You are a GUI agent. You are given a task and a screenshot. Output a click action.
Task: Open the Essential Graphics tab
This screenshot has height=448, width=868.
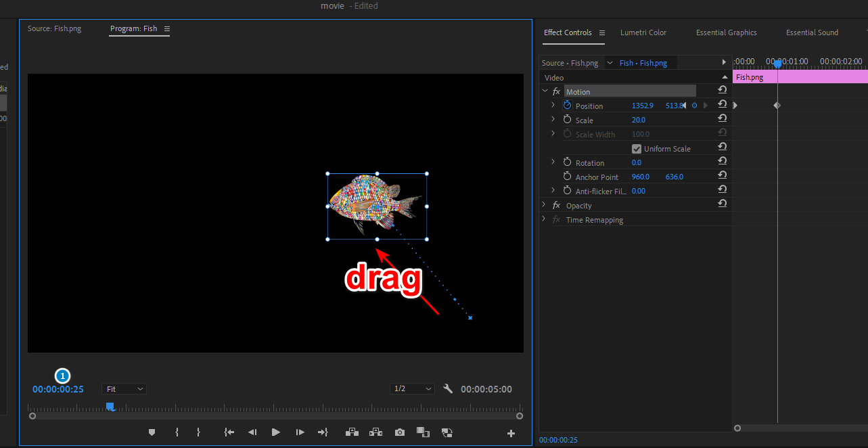(x=726, y=32)
